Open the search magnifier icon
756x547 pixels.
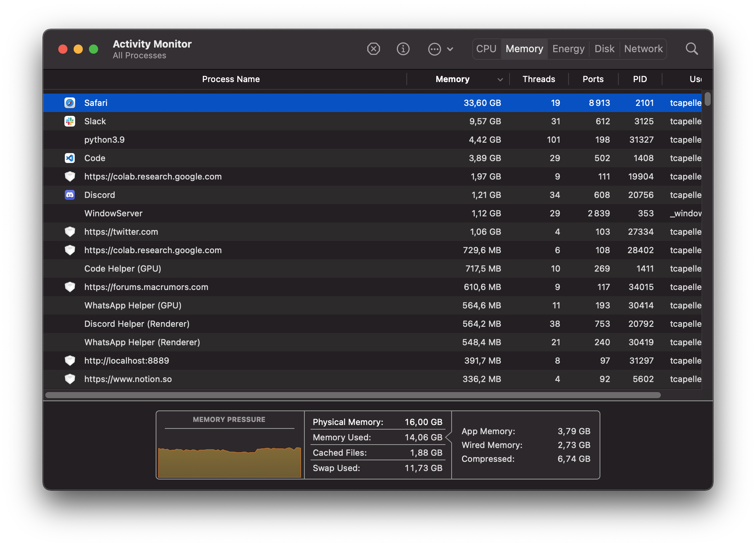click(692, 49)
